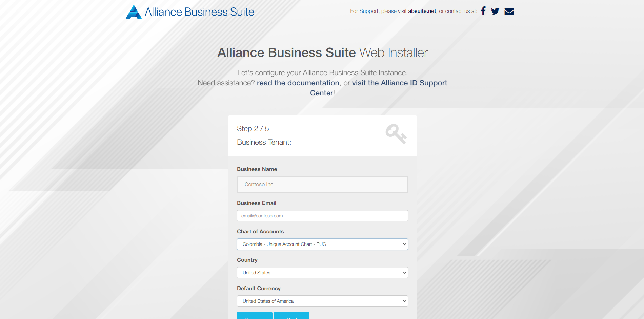Open the Facebook icon in the header
Viewport: 644px width, 319px height.
(x=483, y=11)
